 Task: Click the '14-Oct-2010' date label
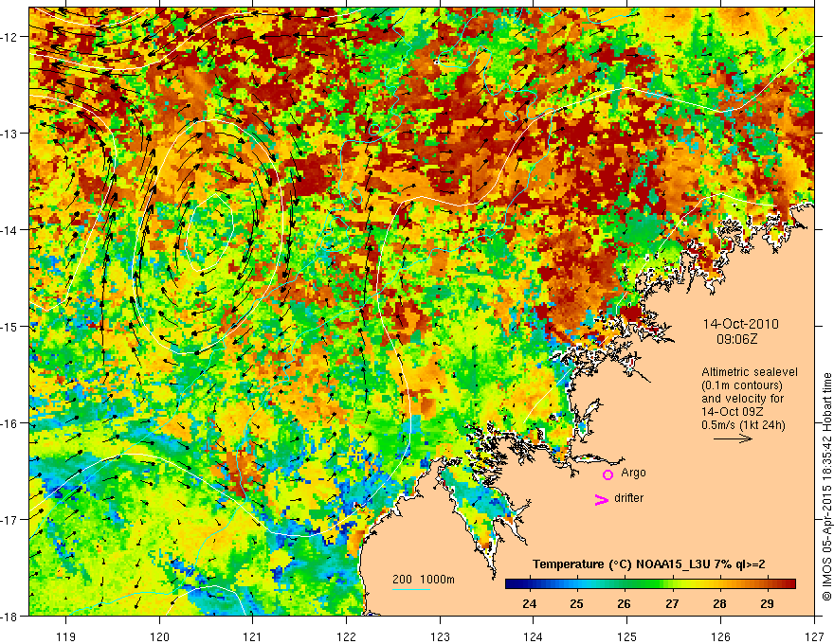[x=741, y=324]
